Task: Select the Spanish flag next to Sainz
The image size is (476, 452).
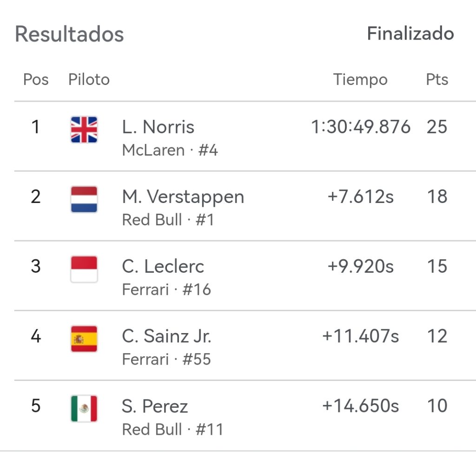Action: click(84, 339)
